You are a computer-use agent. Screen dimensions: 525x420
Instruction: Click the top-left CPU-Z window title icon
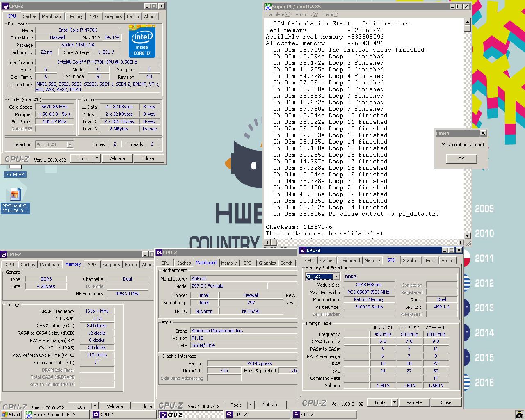(5, 6)
